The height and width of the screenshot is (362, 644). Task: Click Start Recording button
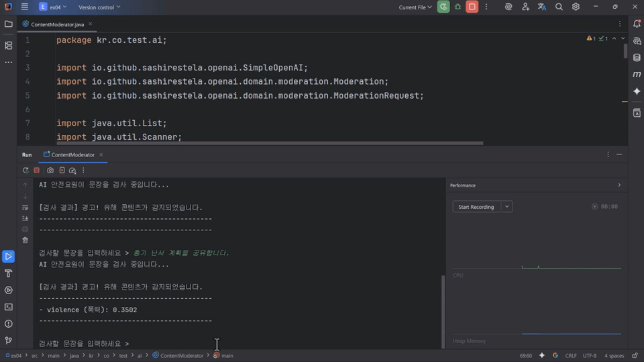476,206
